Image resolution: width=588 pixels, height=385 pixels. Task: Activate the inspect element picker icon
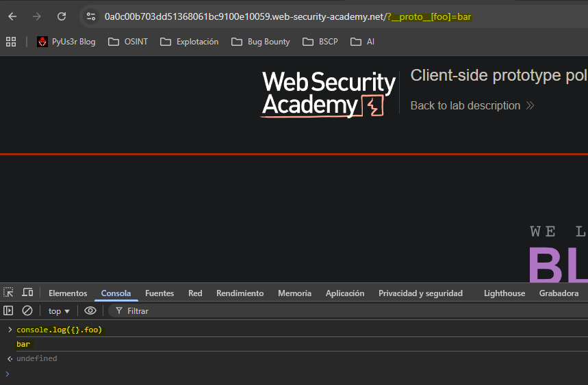point(9,293)
